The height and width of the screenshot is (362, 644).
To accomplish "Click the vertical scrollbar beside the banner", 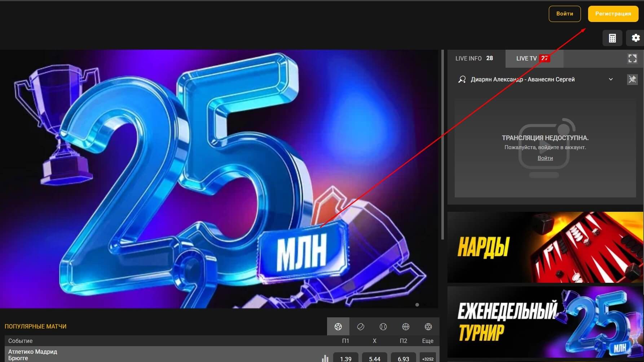I will tap(443, 144).
